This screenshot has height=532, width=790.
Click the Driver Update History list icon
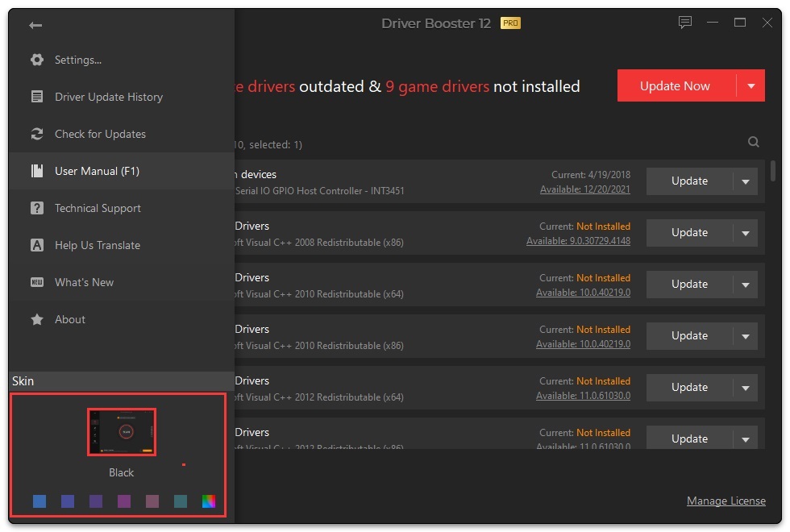click(37, 97)
